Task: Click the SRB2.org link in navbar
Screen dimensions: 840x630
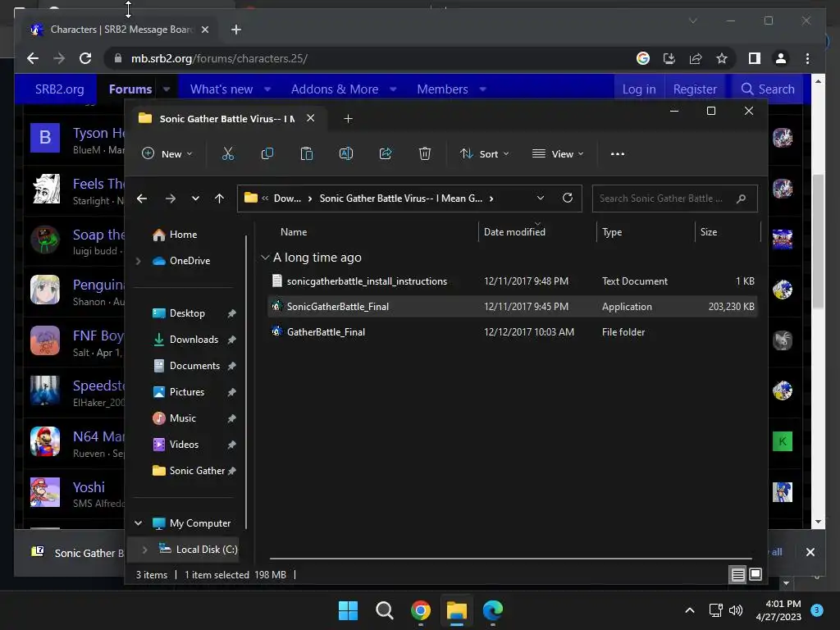Action: pyautogui.click(x=59, y=89)
